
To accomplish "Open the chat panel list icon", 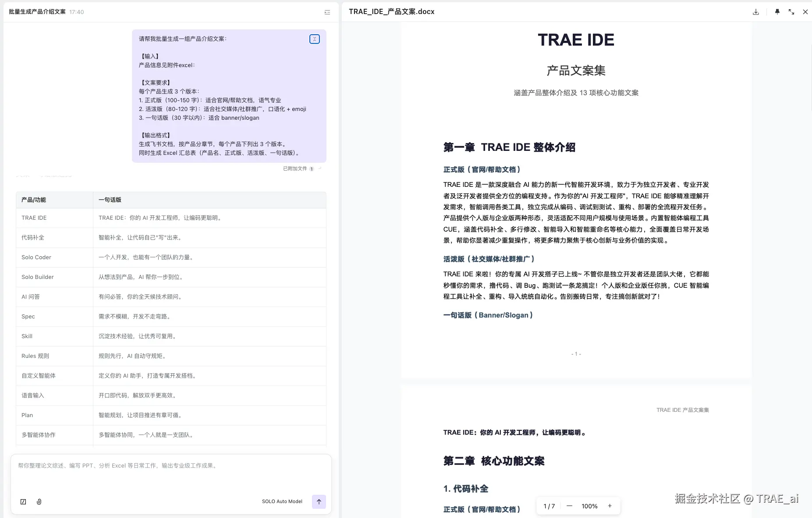I will (x=327, y=12).
